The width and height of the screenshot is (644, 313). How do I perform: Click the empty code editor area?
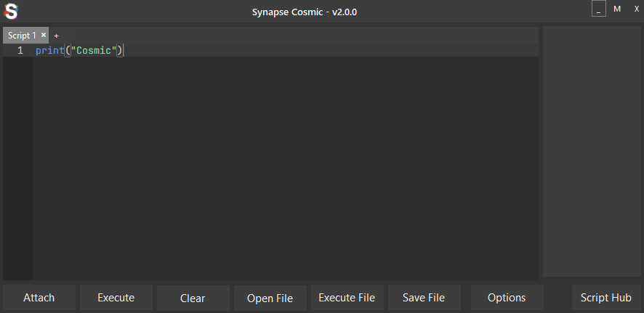[283, 167]
